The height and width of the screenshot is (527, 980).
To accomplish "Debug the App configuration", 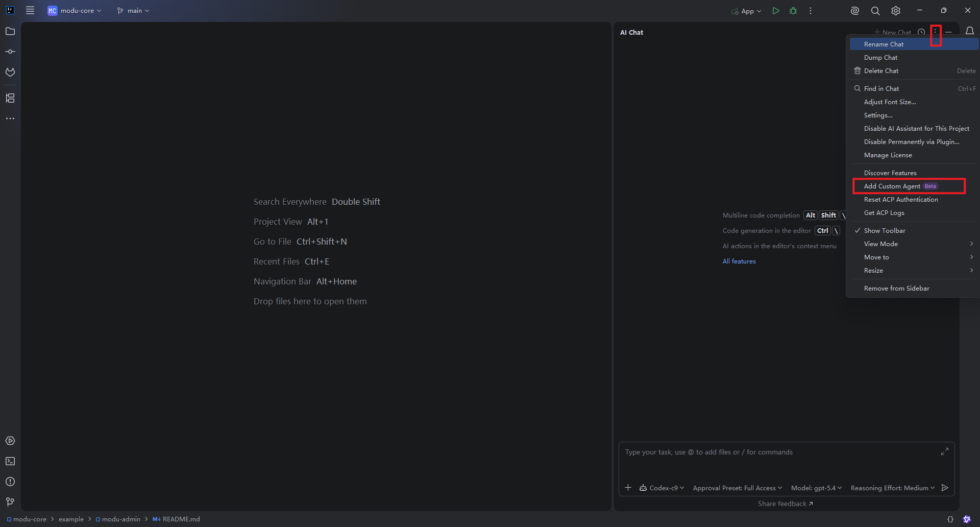I will point(793,11).
